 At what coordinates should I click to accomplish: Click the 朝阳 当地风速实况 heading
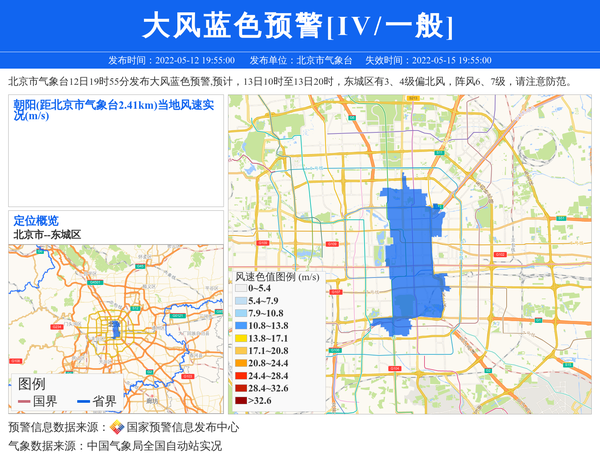click(x=114, y=110)
